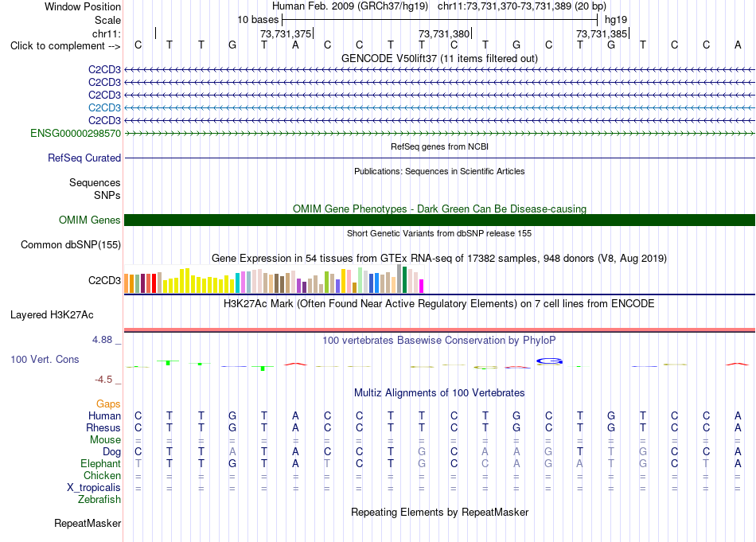The width and height of the screenshot is (756, 542).
Task: Open the light-blue C2CD3 transcript label
Action: (104, 107)
